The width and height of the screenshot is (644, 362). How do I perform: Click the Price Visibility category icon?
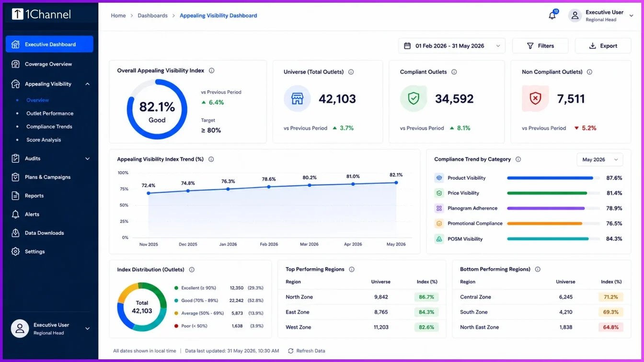(439, 193)
